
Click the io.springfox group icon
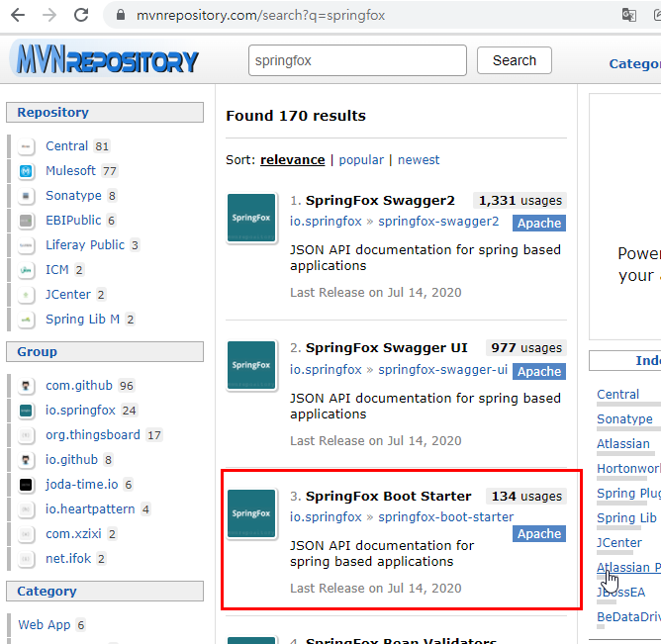coord(26,411)
